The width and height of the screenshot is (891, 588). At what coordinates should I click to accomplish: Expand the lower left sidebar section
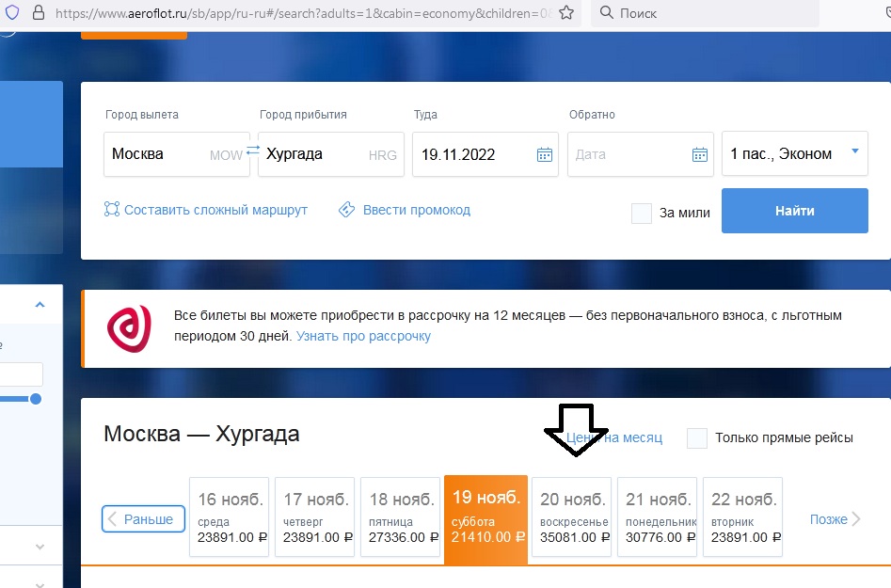pyautogui.click(x=40, y=547)
